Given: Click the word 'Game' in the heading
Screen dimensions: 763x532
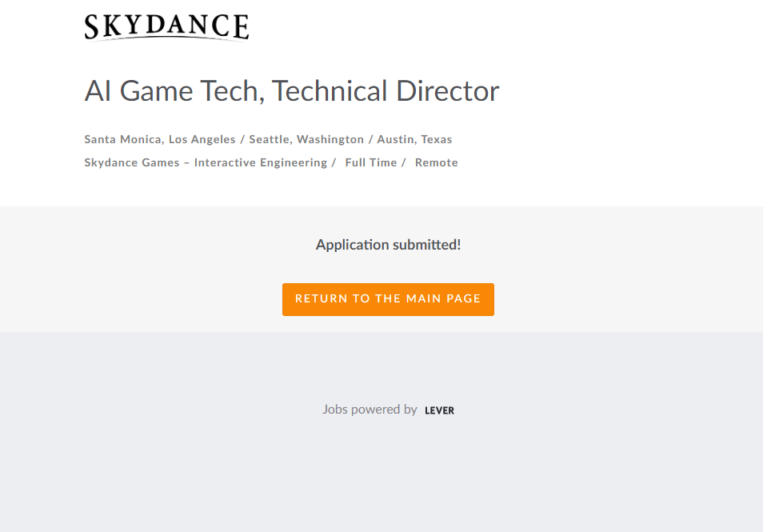Looking at the screenshot, I should point(156,91).
